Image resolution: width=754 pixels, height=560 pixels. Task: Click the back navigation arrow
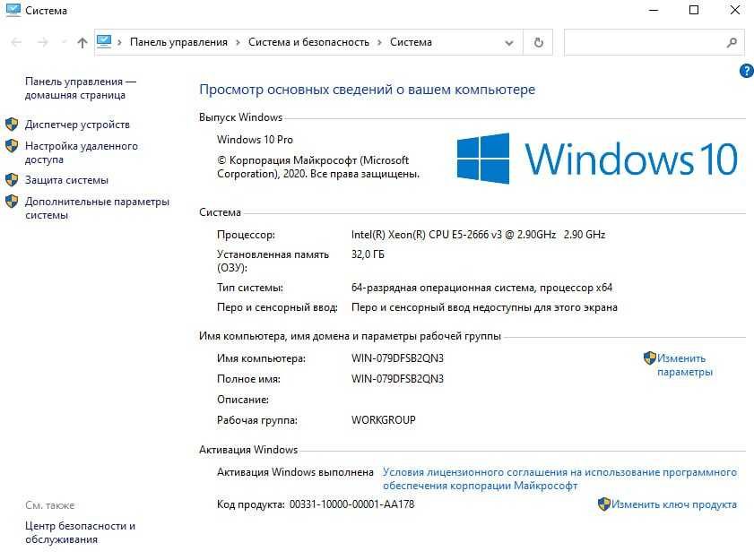pyautogui.click(x=16, y=42)
